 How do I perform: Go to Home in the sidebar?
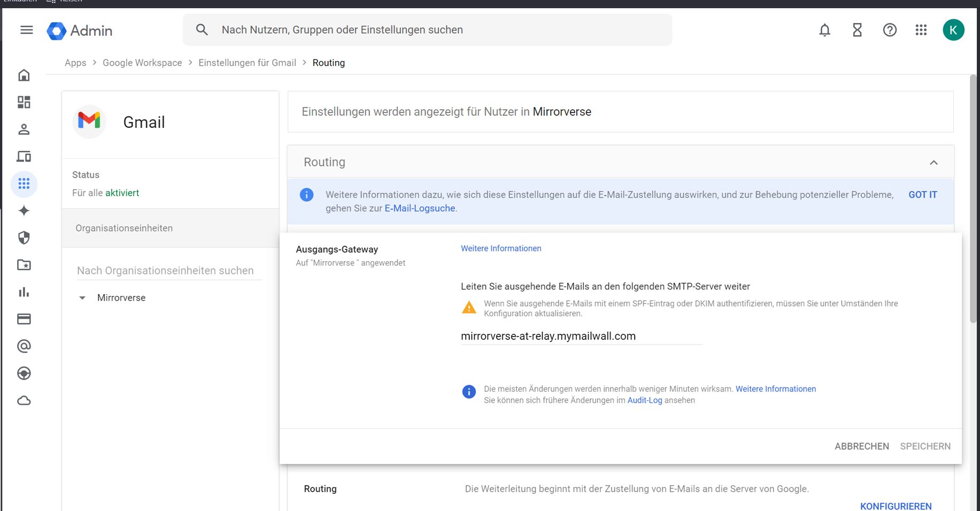[24, 75]
